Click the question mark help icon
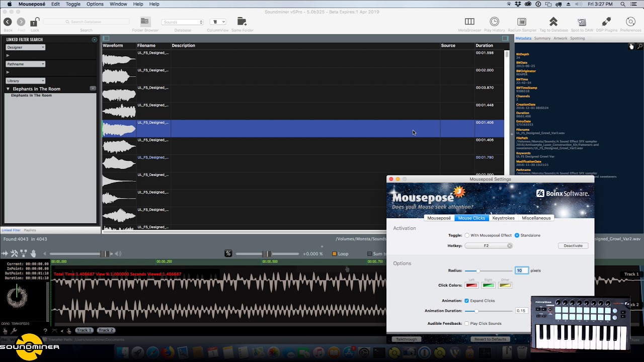Viewport: 644px width, 362px height. [x=45, y=330]
